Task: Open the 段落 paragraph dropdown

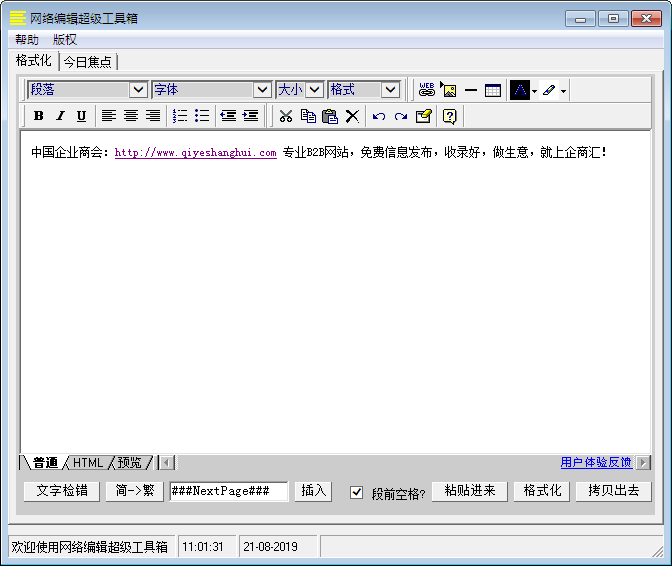Action: click(138, 90)
